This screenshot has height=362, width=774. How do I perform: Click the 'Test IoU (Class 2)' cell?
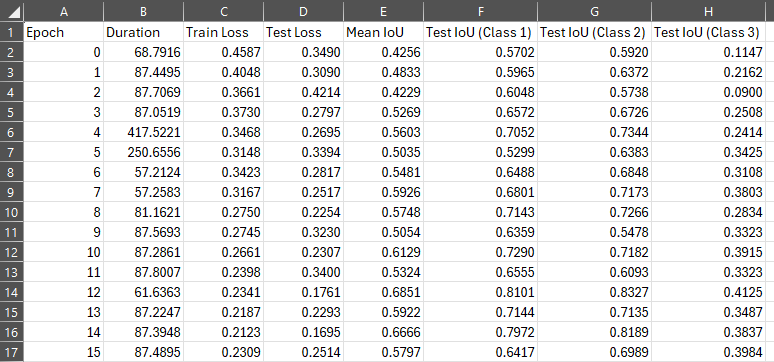click(x=594, y=32)
